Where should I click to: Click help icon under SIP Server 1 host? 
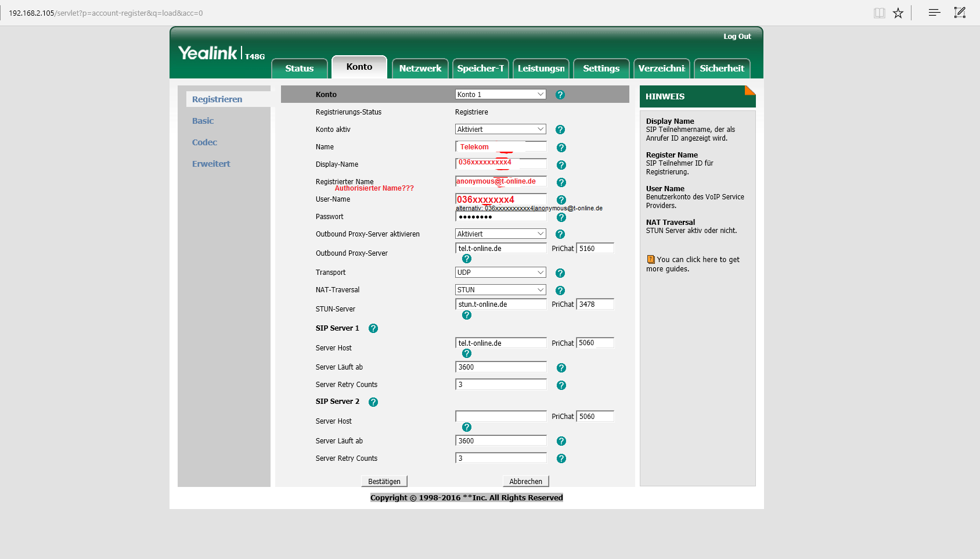click(467, 353)
